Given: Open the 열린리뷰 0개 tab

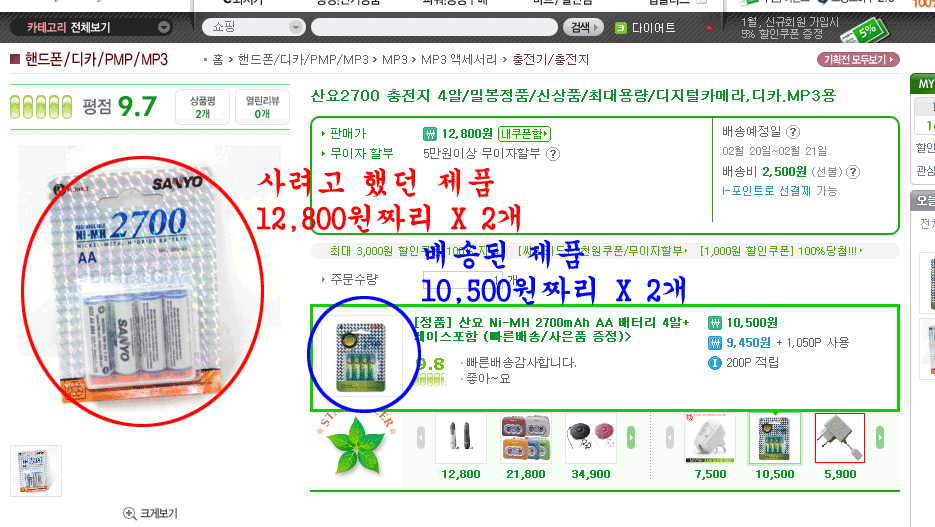Looking at the screenshot, I should 262,107.
